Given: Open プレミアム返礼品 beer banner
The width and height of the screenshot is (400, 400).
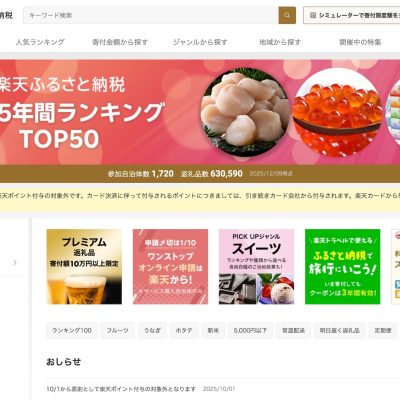Looking at the screenshot, I should point(84,267).
